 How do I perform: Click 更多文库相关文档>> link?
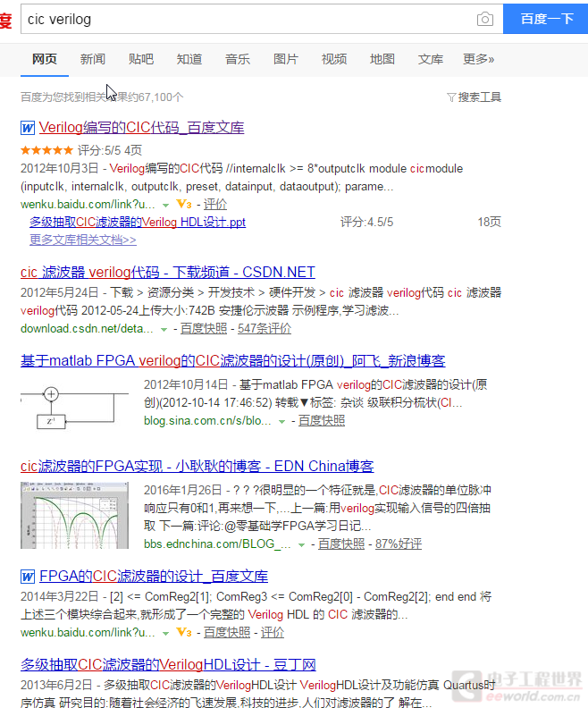tap(83, 240)
